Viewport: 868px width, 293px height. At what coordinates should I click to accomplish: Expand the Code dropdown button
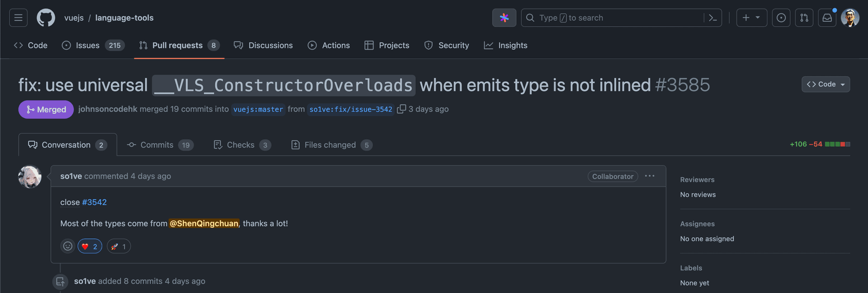826,84
